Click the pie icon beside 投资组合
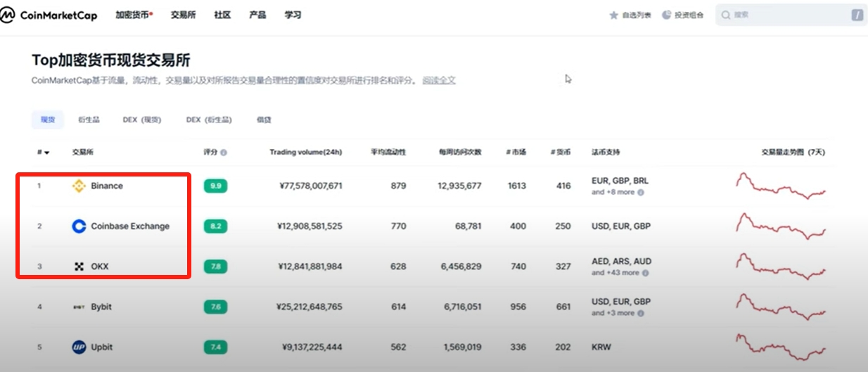This screenshot has height=372, width=868. [667, 15]
